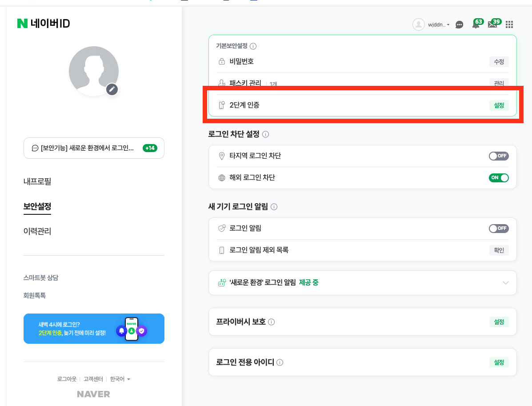This screenshot has width=532, height=406.
Task: Click the profile picture edit pencil icon
Action: 112,90
